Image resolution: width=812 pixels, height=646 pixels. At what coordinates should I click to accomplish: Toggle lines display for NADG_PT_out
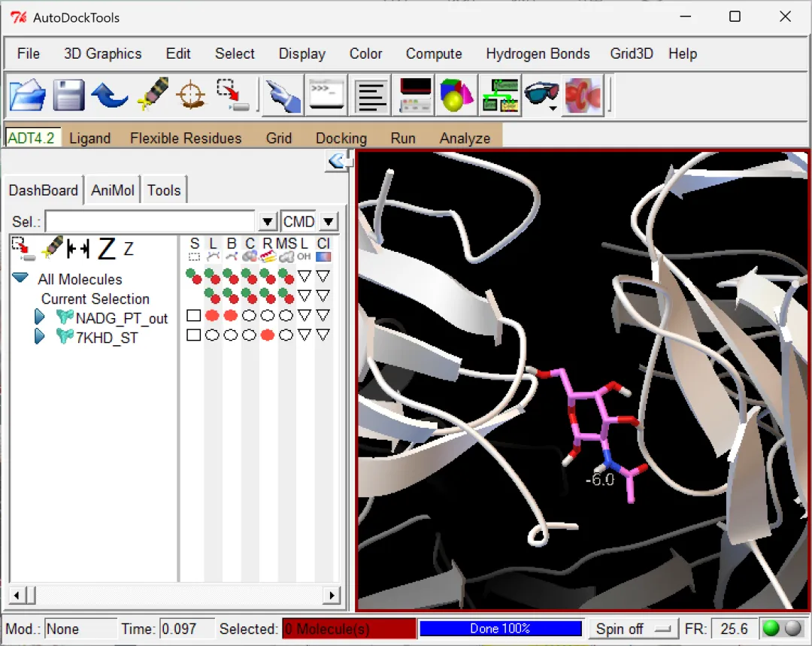tap(212, 316)
